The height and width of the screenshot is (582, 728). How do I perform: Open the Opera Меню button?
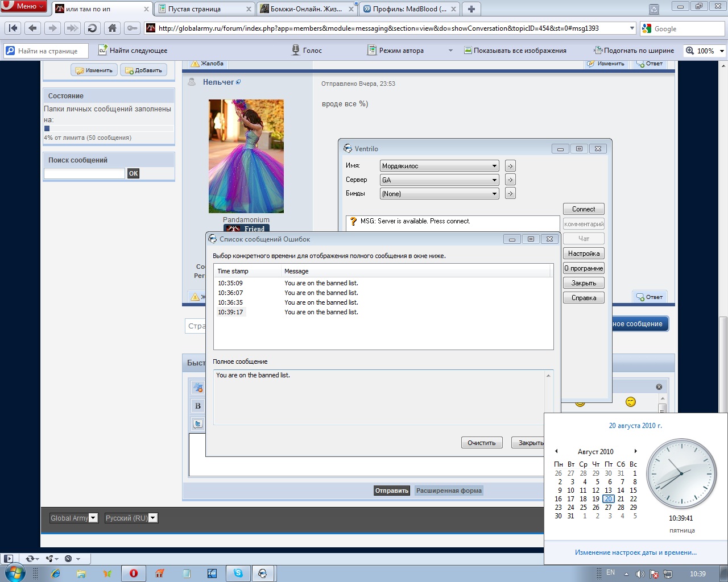click(23, 6)
